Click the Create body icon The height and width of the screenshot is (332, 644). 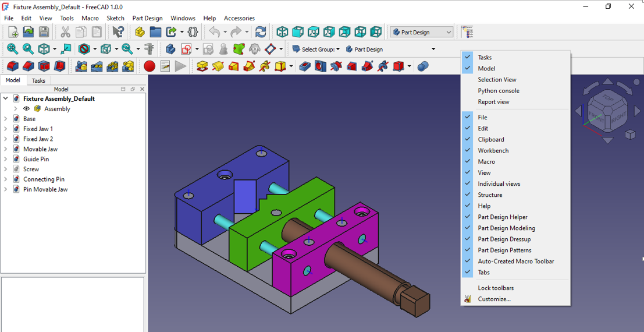[170, 49]
